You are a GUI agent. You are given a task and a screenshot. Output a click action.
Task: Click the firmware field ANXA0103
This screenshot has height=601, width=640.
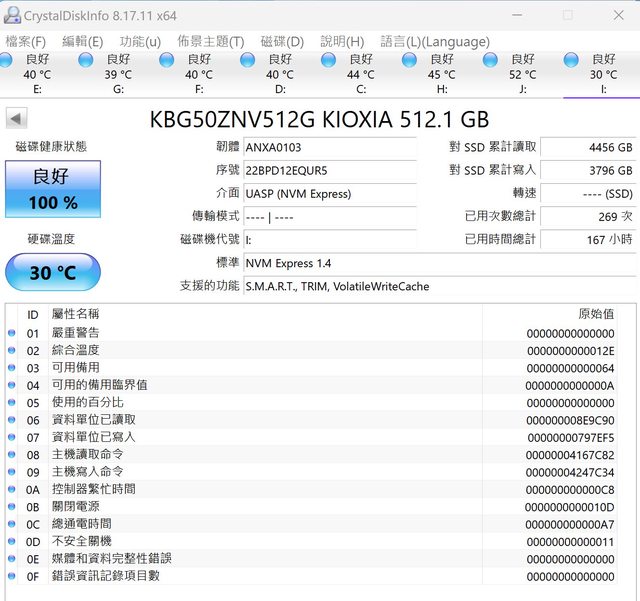pyautogui.click(x=329, y=147)
